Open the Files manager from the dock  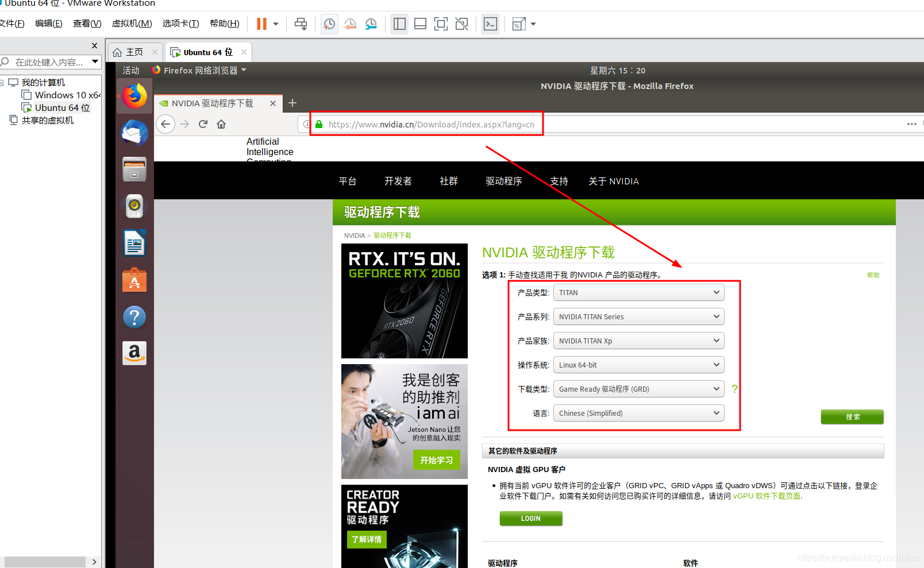coord(134,169)
